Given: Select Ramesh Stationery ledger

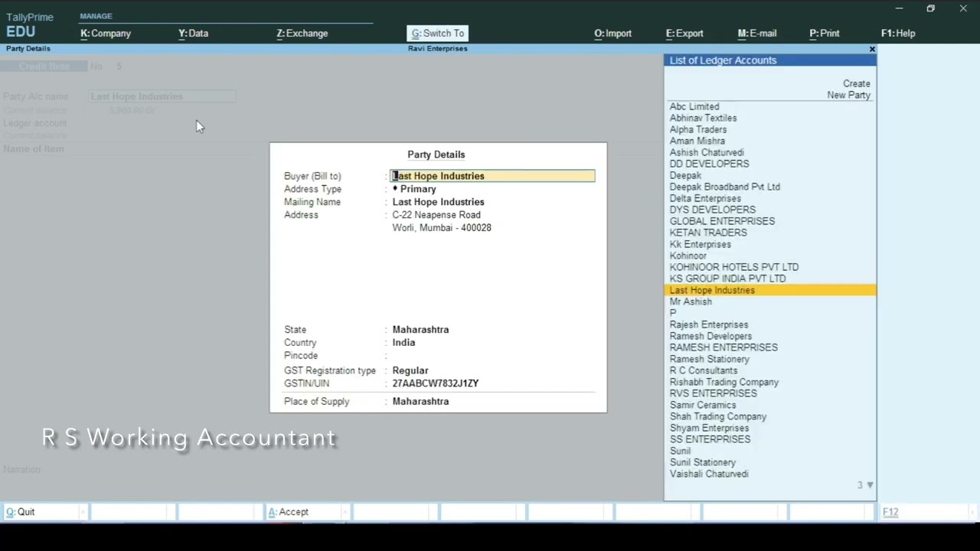Looking at the screenshot, I should pos(709,359).
